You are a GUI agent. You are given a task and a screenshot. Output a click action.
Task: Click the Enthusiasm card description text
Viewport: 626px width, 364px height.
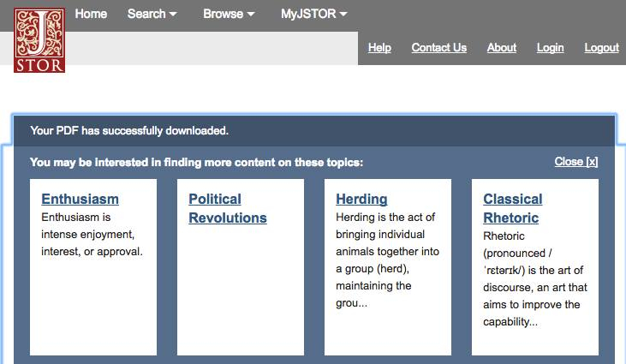click(92, 235)
